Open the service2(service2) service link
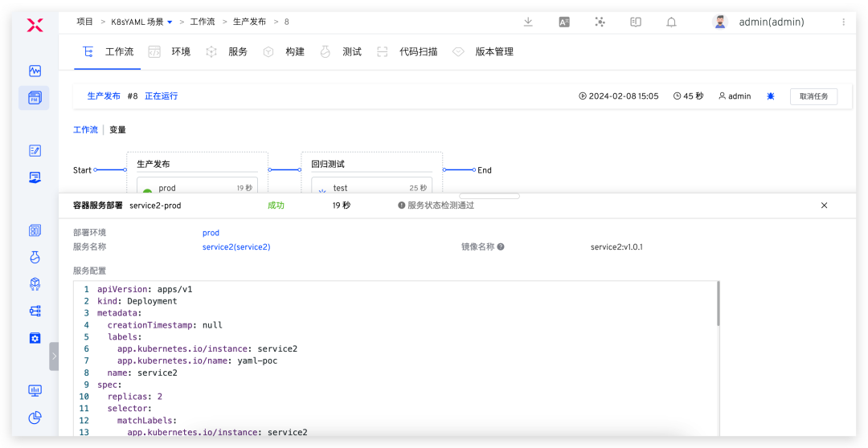This screenshot has width=868, height=448. pyautogui.click(x=236, y=247)
